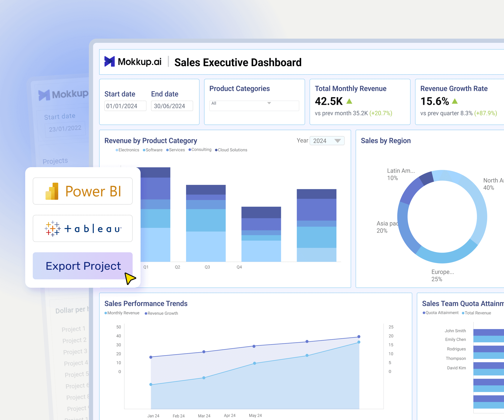The width and height of the screenshot is (504, 420).
Task: Click the Software legend dot
Action: click(144, 150)
